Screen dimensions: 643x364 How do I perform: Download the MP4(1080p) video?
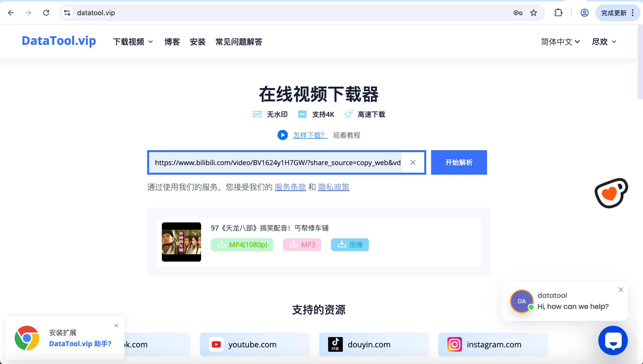tap(242, 244)
